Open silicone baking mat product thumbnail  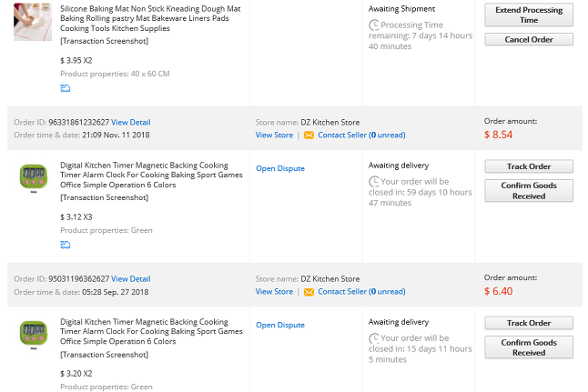coord(33,21)
